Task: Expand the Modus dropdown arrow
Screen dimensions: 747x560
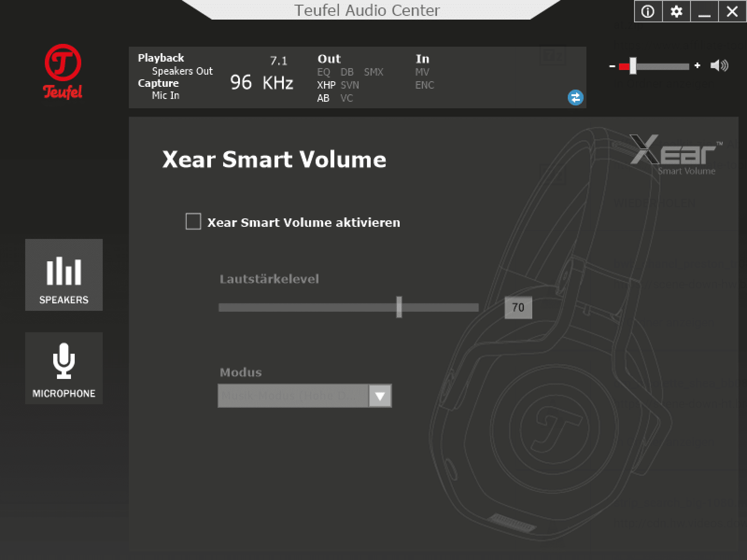Action: pos(380,396)
